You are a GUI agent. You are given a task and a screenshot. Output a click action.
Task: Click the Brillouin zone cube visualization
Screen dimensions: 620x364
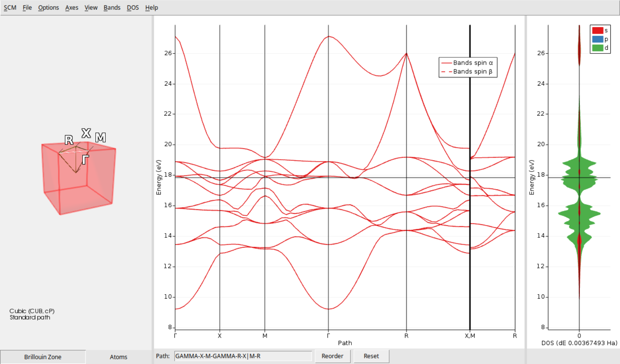(77, 178)
